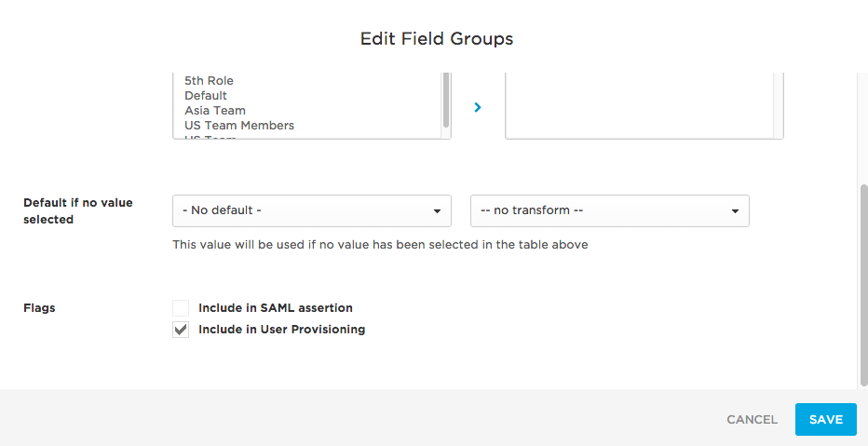
Task: Click the roles list scrollbar
Action: 445,100
